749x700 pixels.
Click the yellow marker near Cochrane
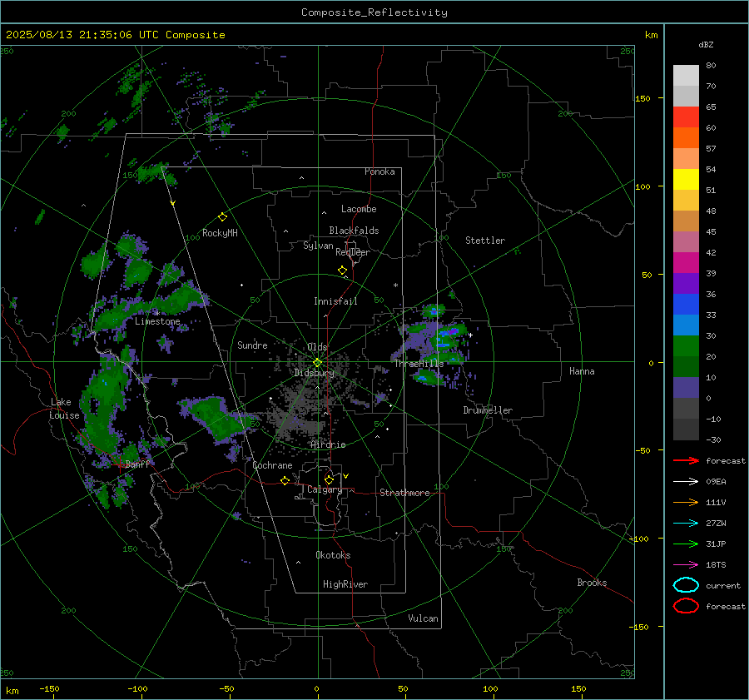[285, 480]
